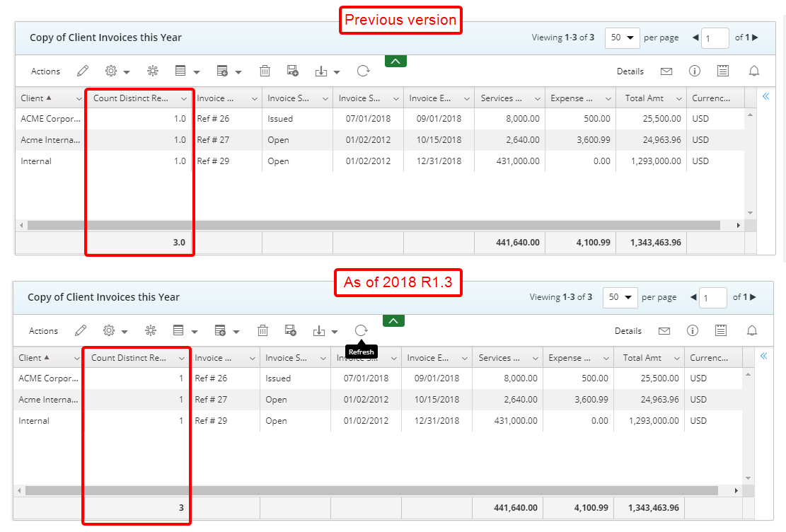Collapse bottom panel using green chevron

[x=393, y=321]
